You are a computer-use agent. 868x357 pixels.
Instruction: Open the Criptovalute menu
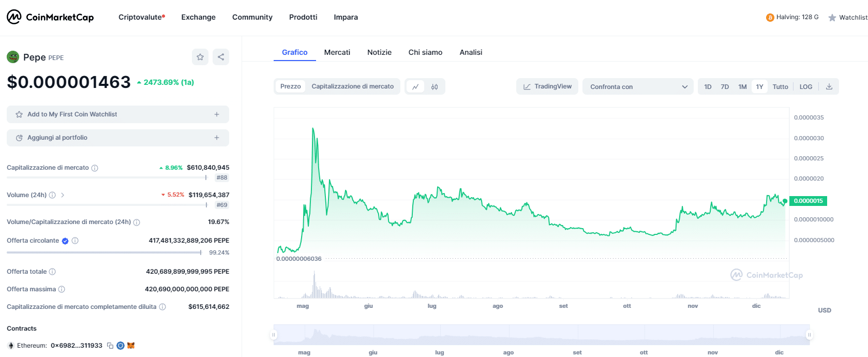[x=141, y=17]
